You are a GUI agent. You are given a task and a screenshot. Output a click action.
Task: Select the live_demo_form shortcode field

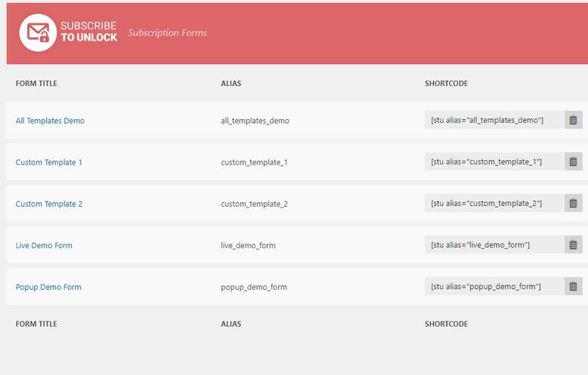494,245
